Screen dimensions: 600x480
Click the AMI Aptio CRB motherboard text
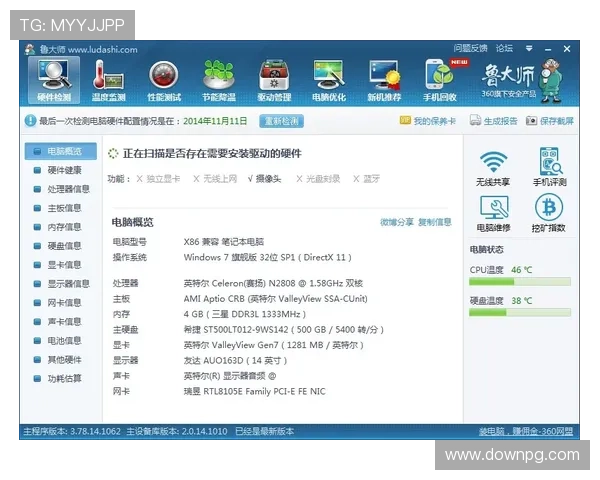click(x=276, y=299)
